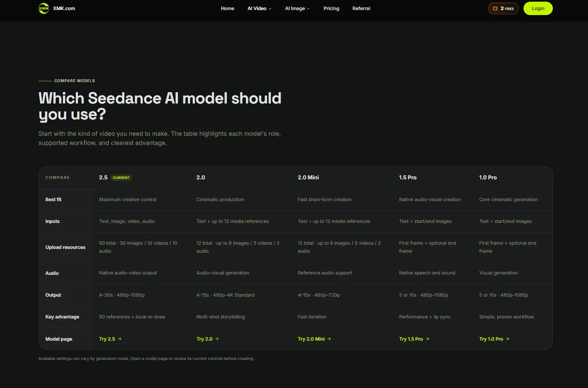This screenshot has width=588, height=388.
Task: Open the Try 1.0 Pro link
Action: pos(494,339)
